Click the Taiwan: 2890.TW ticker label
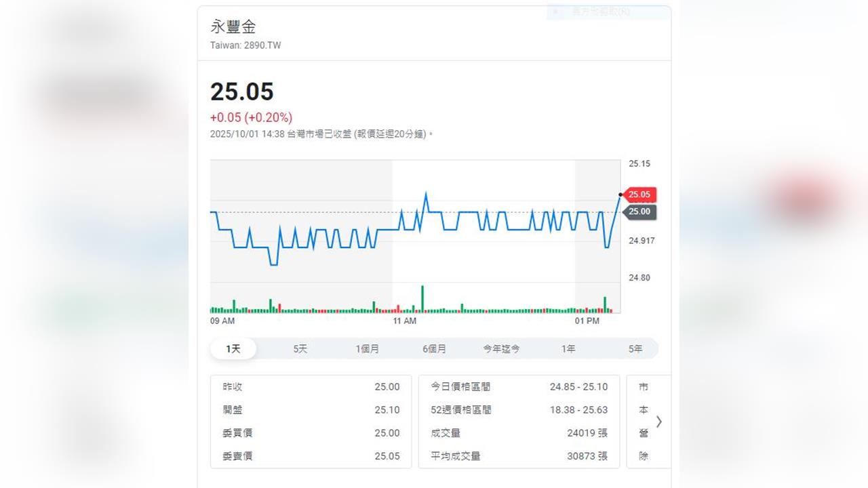 [245, 45]
